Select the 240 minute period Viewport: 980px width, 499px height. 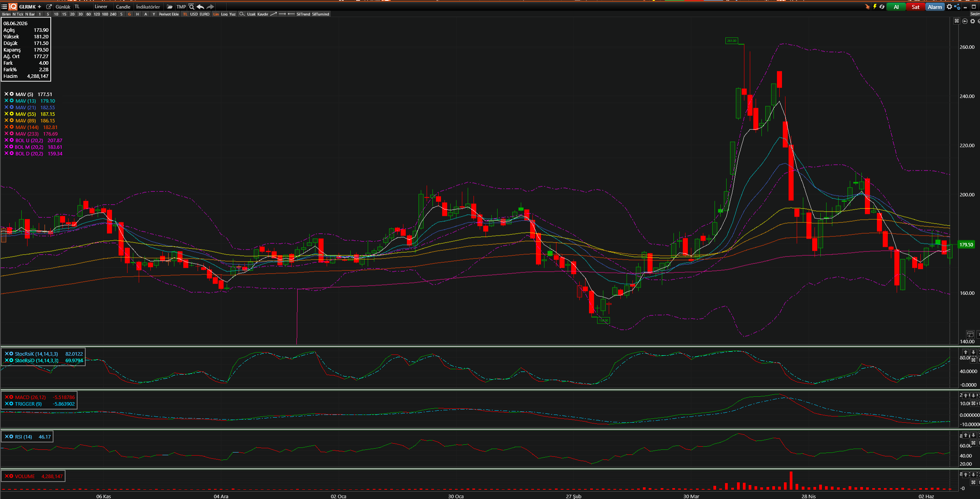[113, 14]
